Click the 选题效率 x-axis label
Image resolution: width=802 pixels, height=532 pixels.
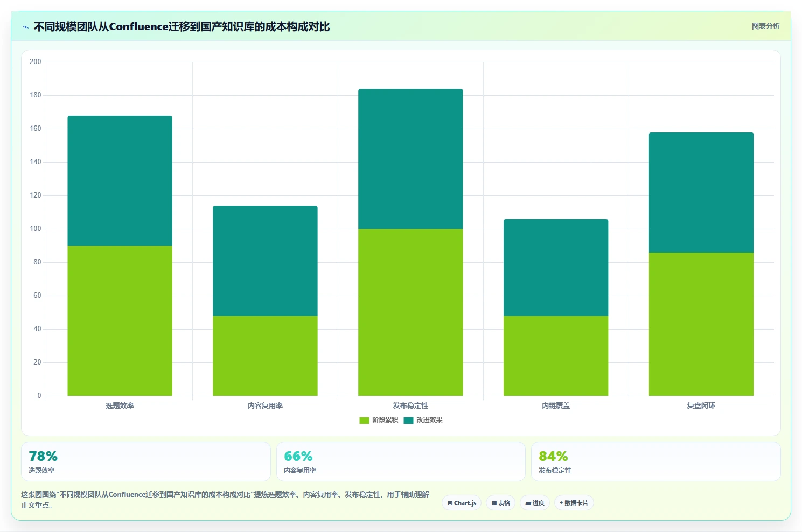(120, 405)
